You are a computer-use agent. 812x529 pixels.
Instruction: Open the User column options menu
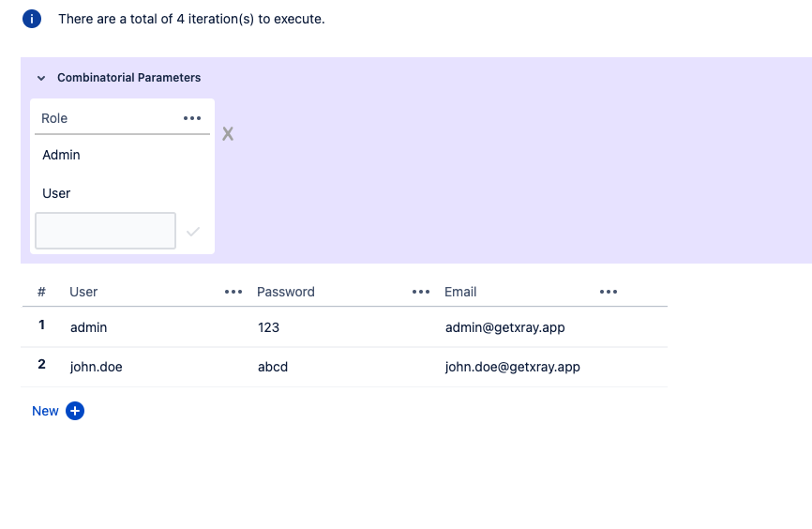click(x=233, y=292)
